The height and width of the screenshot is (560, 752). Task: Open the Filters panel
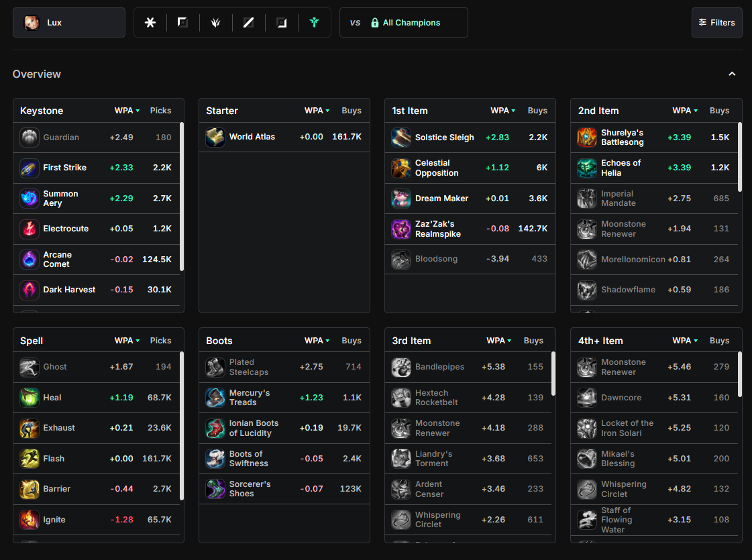click(x=717, y=23)
